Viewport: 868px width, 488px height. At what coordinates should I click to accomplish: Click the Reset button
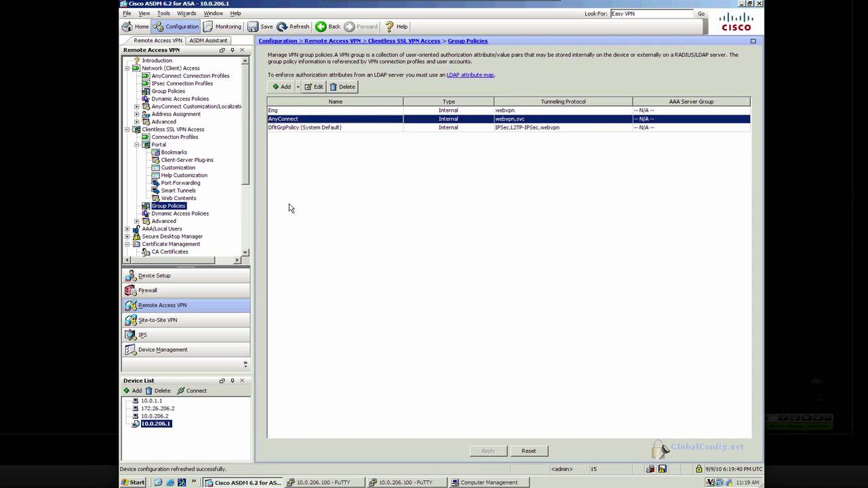click(529, 451)
